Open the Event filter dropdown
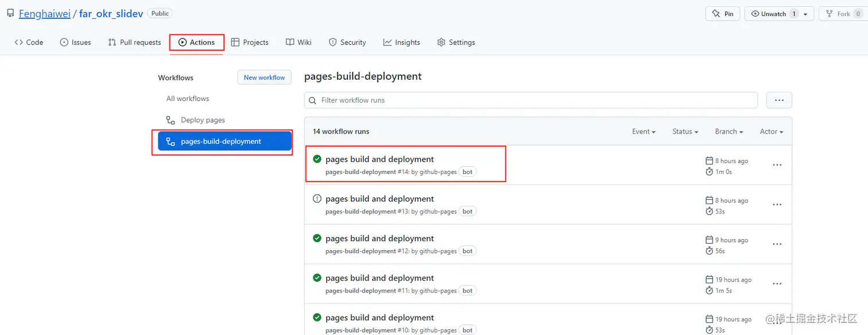Screen dimensions: 868x335 (644, 131)
